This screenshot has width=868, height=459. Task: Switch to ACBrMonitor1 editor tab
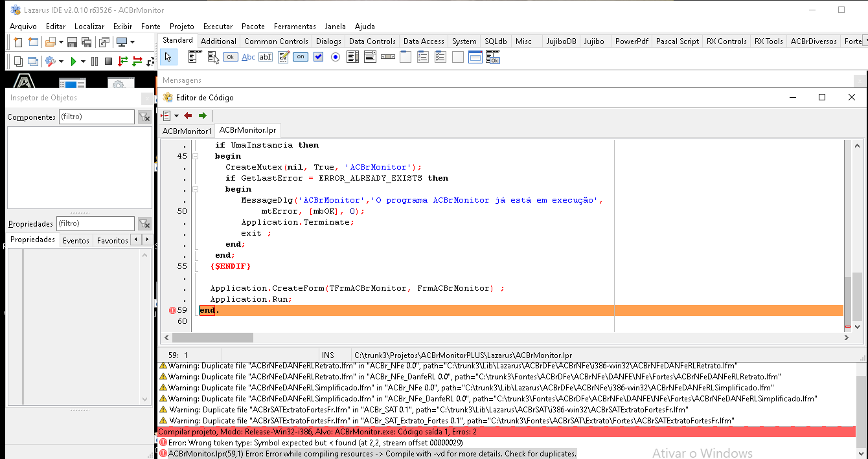[187, 131]
